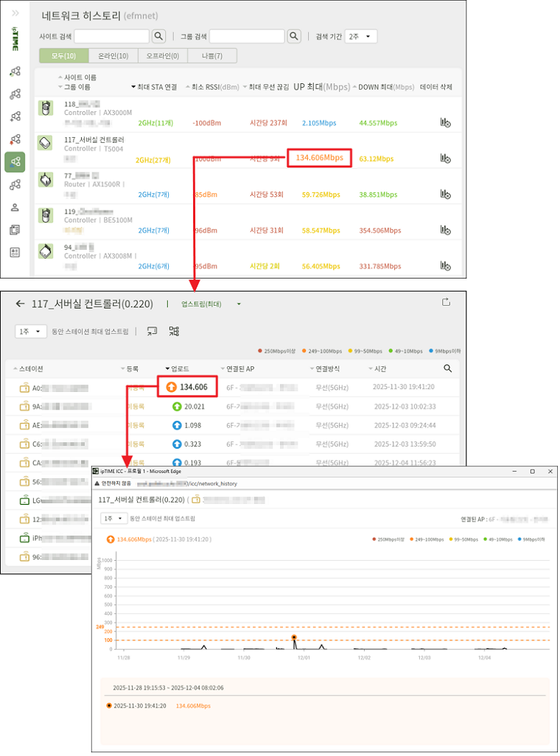Click the user account icon in the sidebar
Viewport: 560px width, 756px height.
(x=15, y=208)
